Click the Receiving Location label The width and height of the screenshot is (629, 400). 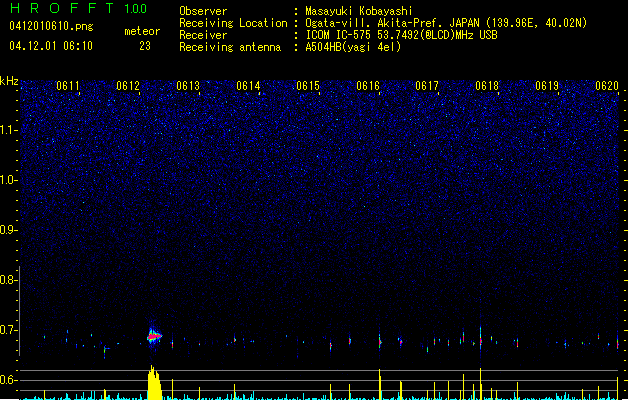[x=233, y=23]
